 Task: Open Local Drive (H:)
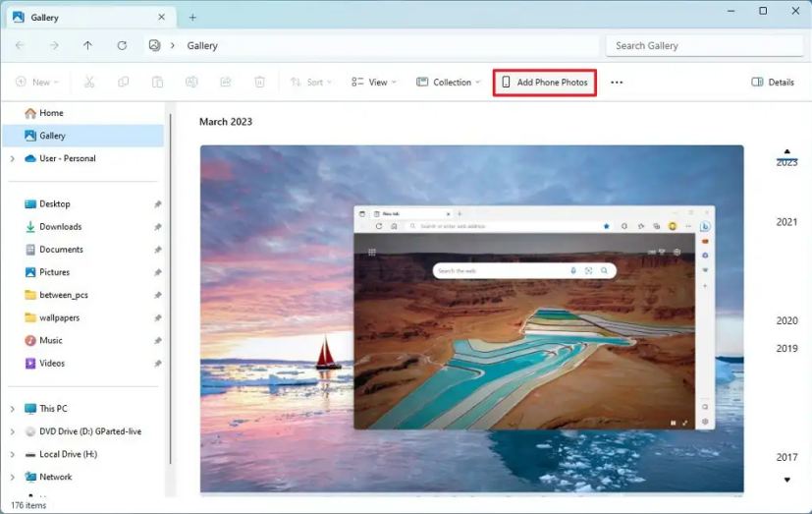coord(68,454)
